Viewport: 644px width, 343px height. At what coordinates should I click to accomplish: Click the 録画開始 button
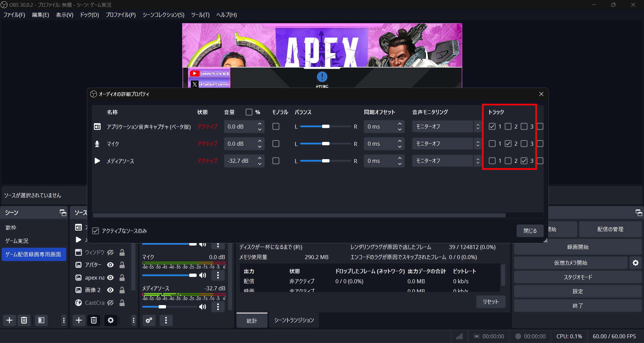(578, 247)
